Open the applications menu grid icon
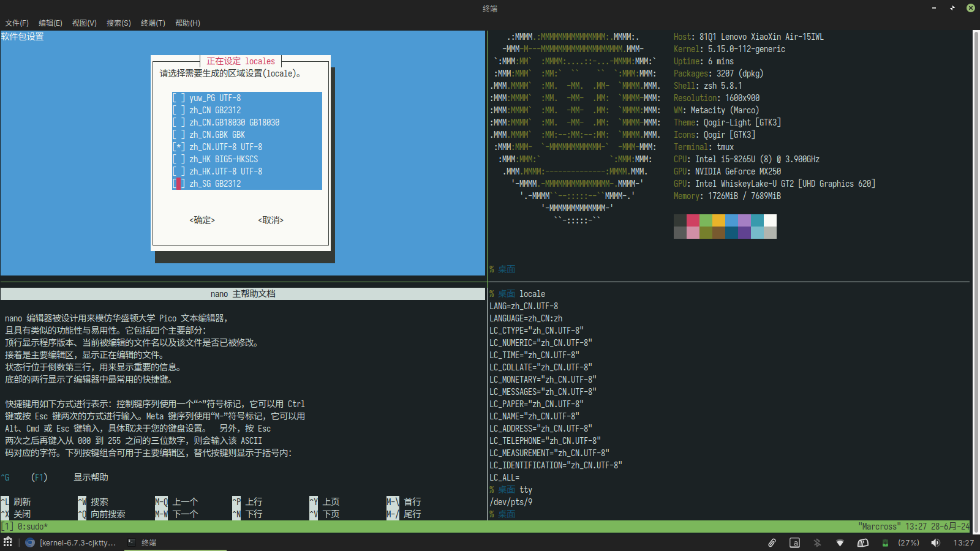 click(8, 542)
